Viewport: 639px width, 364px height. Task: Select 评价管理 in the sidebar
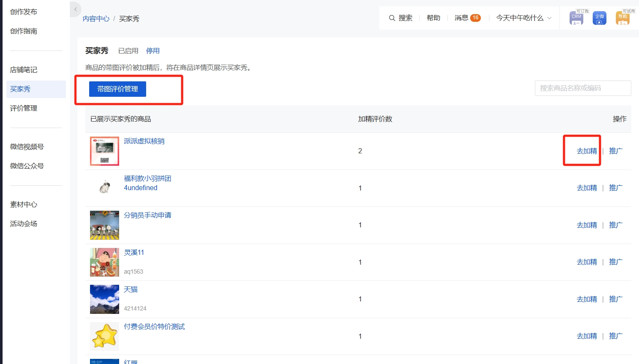pyautogui.click(x=24, y=108)
